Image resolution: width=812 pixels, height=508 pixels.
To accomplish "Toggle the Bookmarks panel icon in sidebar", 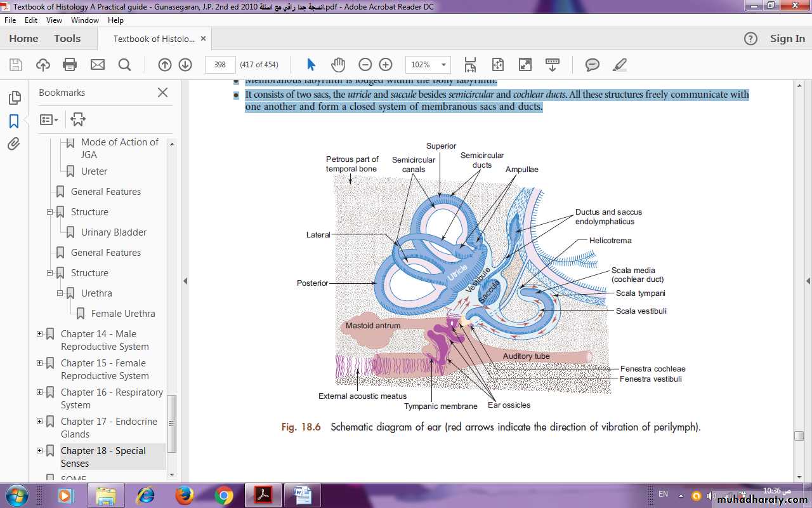I will 14,121.
